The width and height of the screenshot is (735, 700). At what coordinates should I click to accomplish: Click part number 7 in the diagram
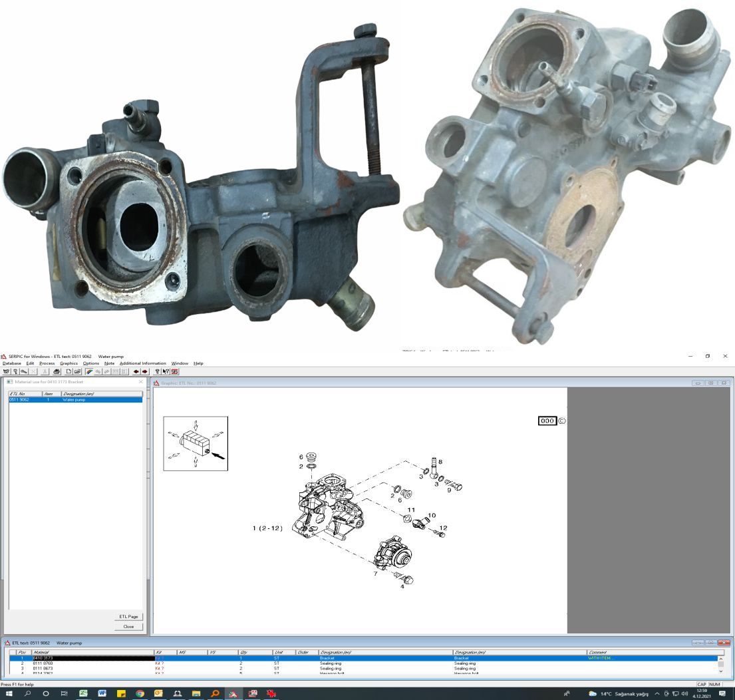coord(375,574)
